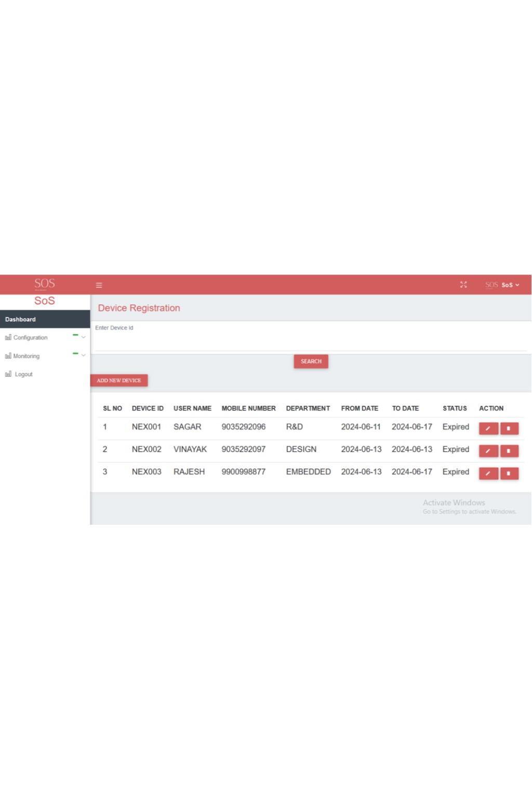Viewport: 532px width, 798px height.
Task: Open the SoS user dropdown in header
Action: pos(509,285)
